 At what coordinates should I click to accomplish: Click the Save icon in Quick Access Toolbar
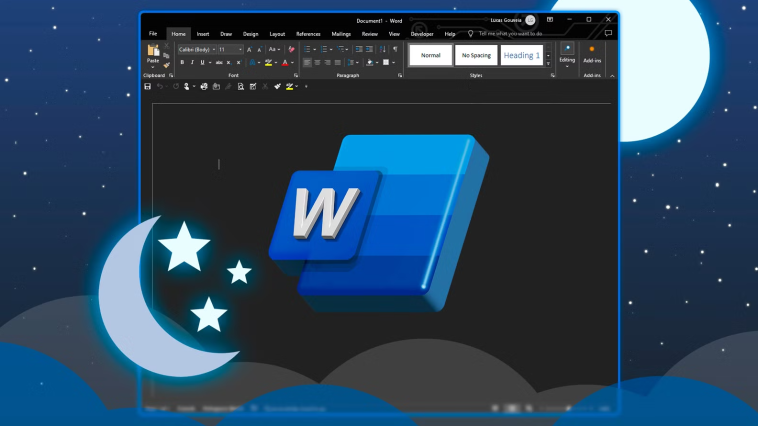click(148, 87)
